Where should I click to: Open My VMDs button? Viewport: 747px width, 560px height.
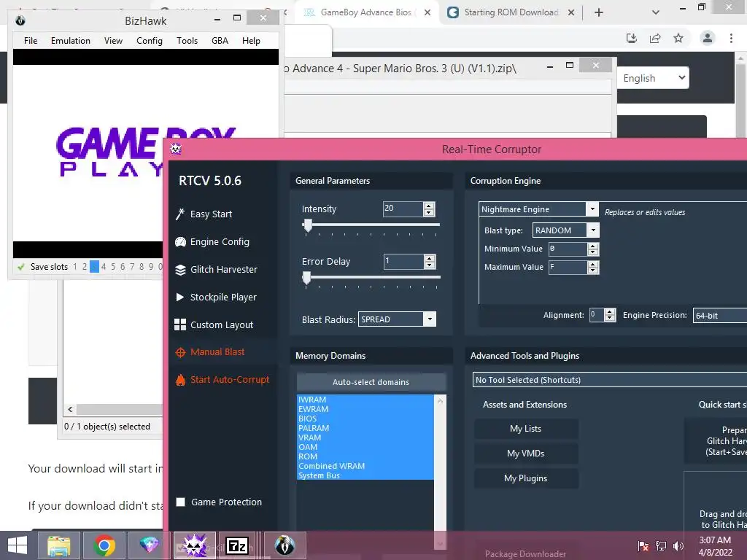pos(526,454)
